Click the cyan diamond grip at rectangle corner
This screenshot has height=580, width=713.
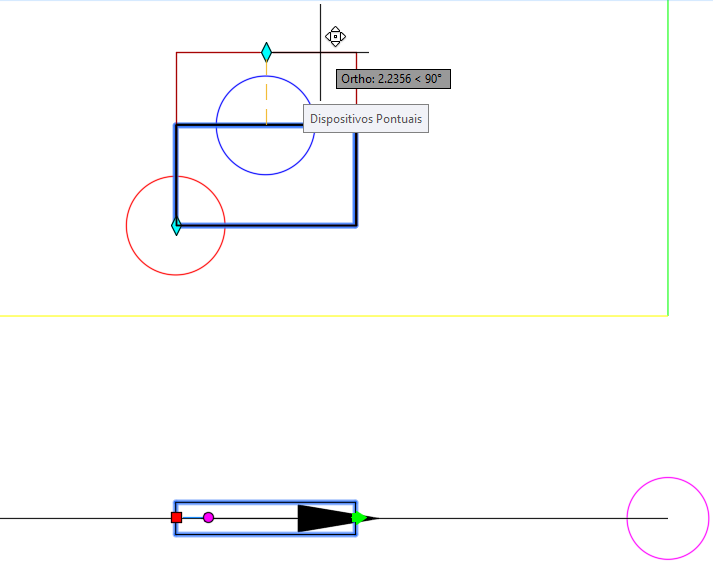pos(176,225)
